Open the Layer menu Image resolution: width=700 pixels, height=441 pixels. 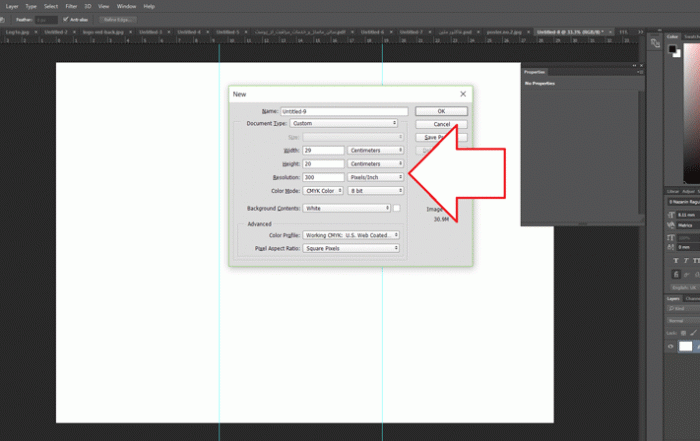(x=12, y=6)
